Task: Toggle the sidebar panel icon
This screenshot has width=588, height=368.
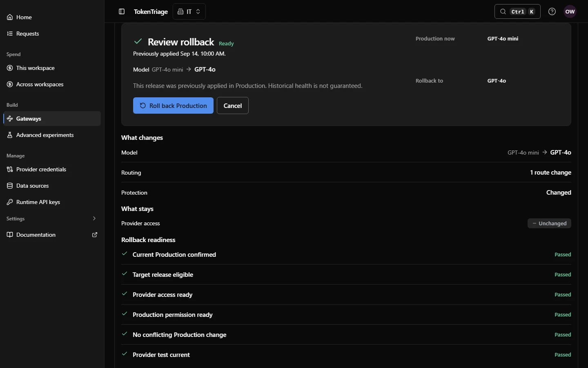Action: coord(122,11)
